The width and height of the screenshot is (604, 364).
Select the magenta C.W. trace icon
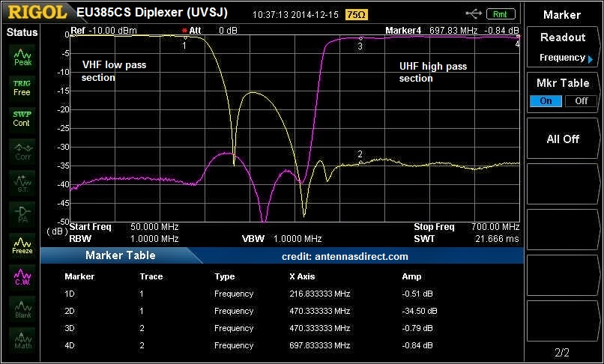[22, 277]
